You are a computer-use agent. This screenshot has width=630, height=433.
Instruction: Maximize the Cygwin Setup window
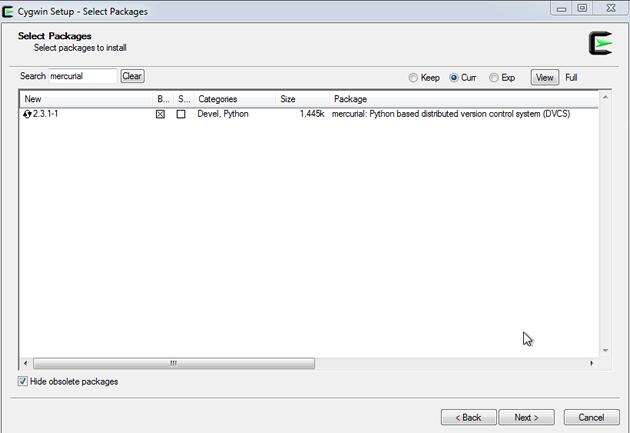(x=582, y=8)
